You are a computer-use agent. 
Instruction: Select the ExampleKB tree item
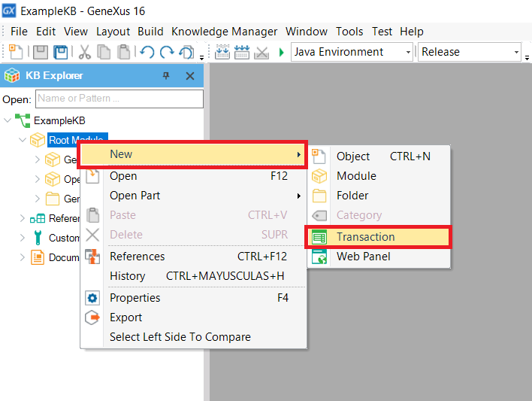[x=59, y=120]
